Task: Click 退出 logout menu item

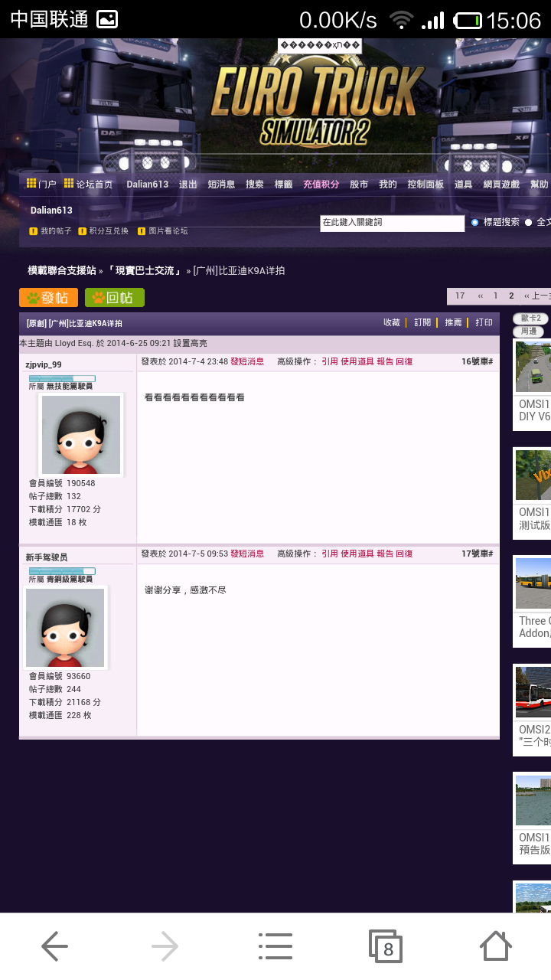Action: tap(187, 184)
